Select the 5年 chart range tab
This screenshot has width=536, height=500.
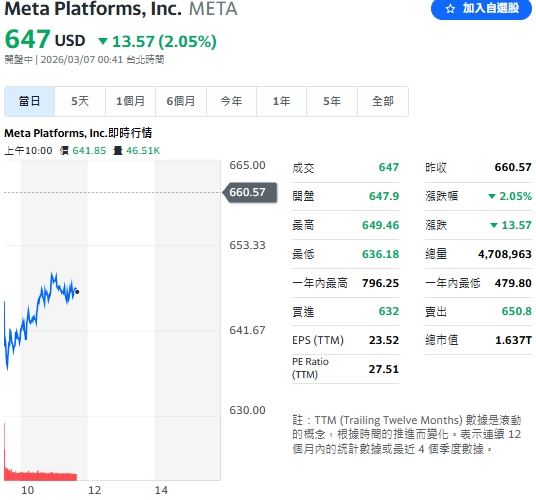pos(332,101)
